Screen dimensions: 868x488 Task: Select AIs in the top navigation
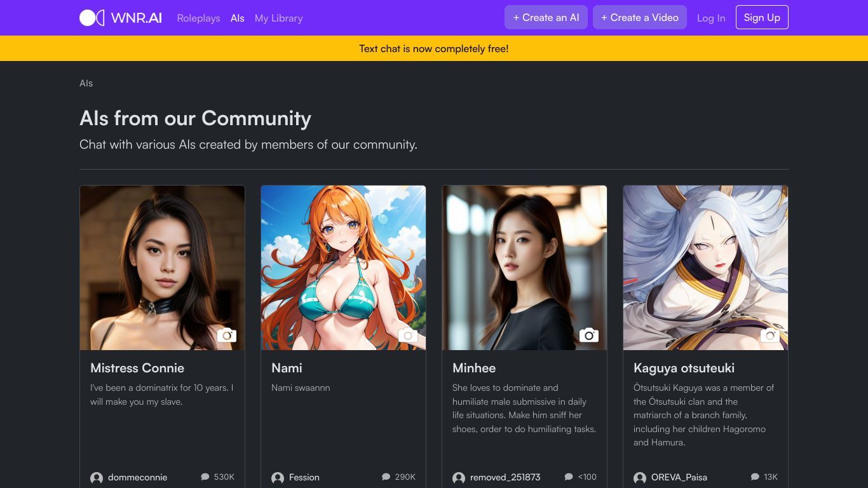click(238, 18)
